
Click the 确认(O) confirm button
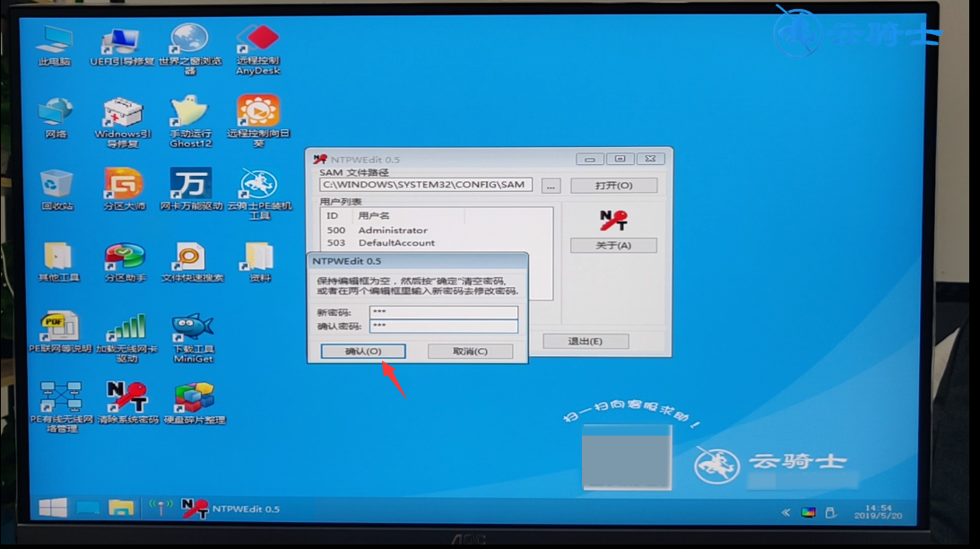363,352
